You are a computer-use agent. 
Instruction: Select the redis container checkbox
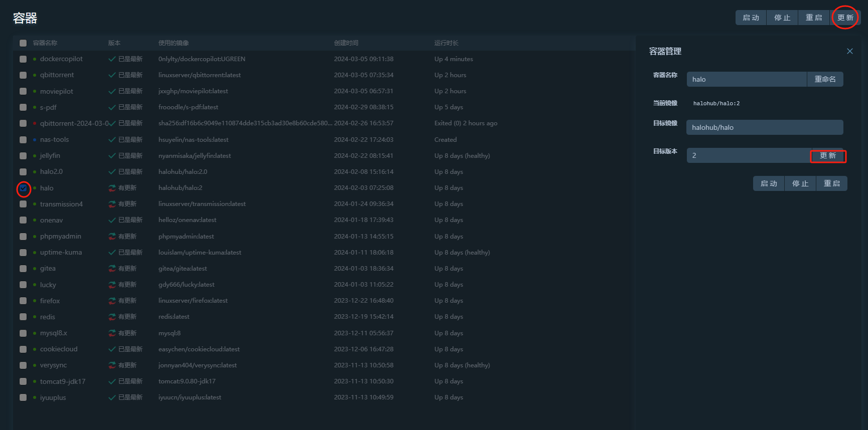(x=23, y=317)
